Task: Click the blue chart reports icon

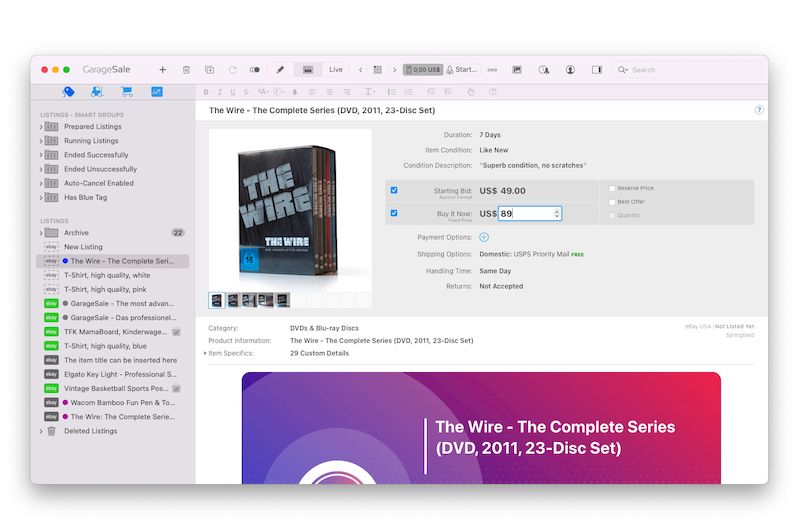Action: click(x=157, y=92)
